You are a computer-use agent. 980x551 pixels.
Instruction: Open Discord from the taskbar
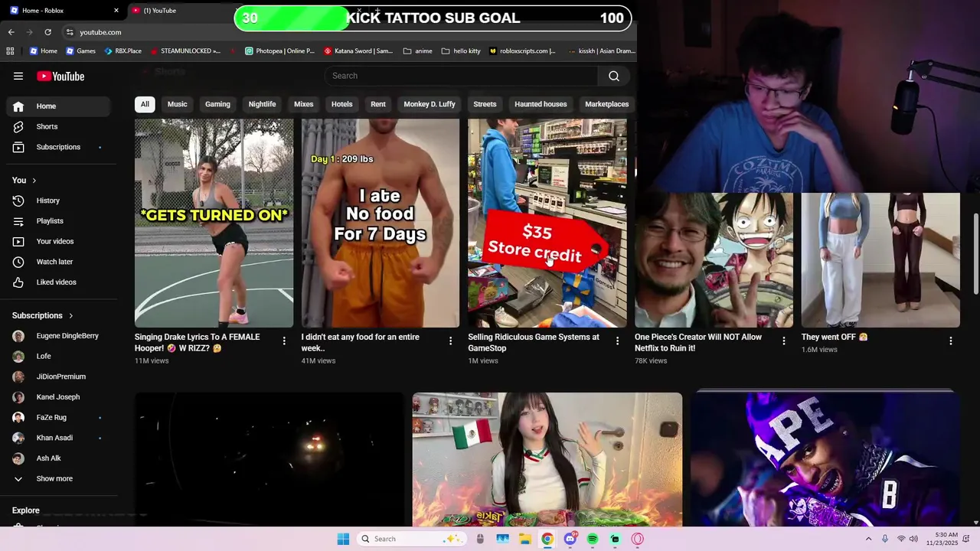(x=570, y=539)
